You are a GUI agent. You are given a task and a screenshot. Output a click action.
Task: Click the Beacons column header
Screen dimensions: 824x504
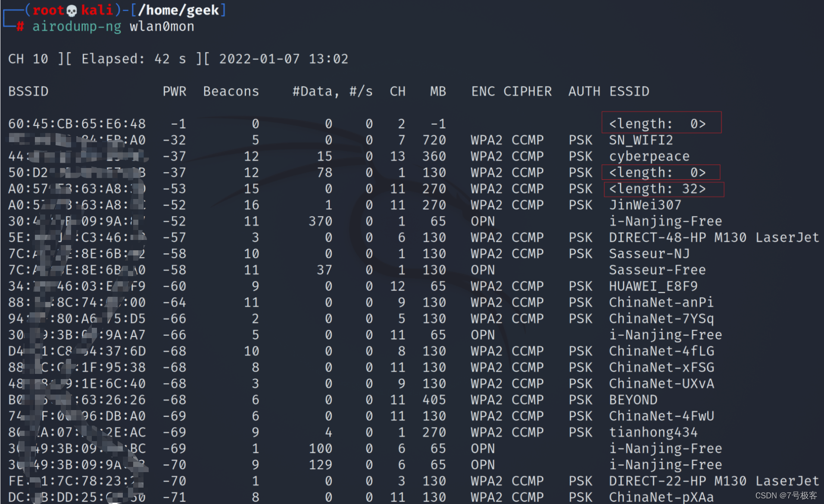231,91
